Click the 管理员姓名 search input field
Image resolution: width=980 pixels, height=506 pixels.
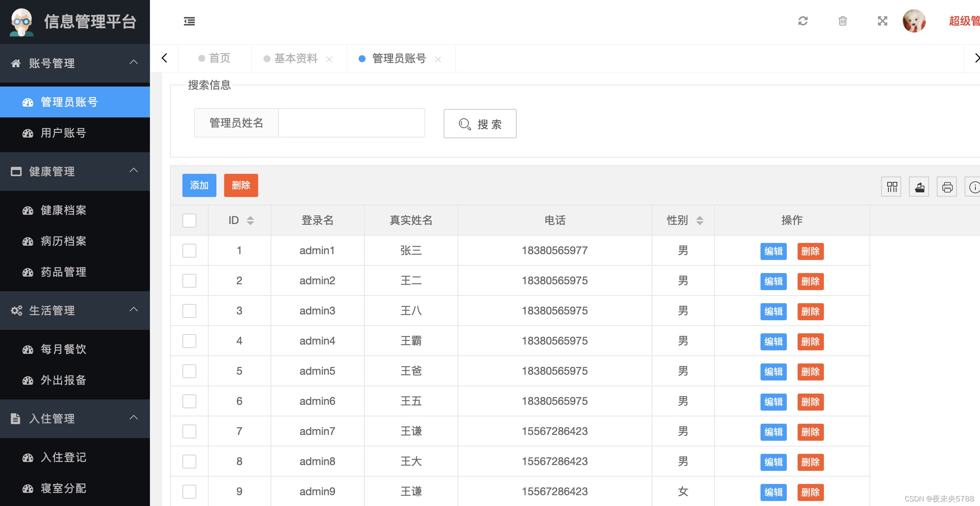point(351,123)
